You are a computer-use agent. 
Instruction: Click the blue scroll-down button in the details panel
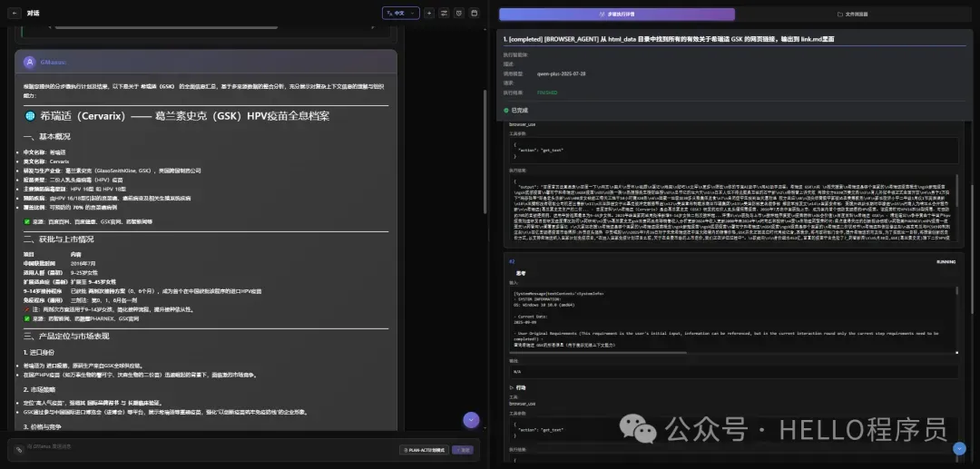959,448
